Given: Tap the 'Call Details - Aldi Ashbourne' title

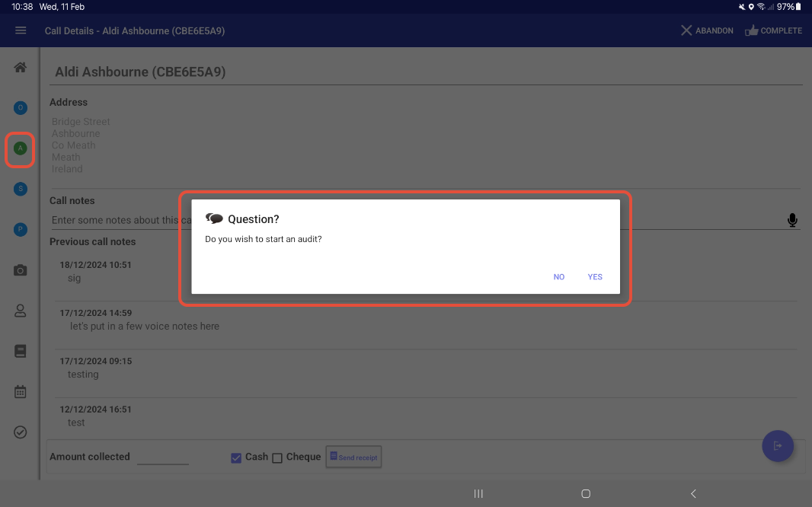Looking at the screenshot, I should (135, 30).
